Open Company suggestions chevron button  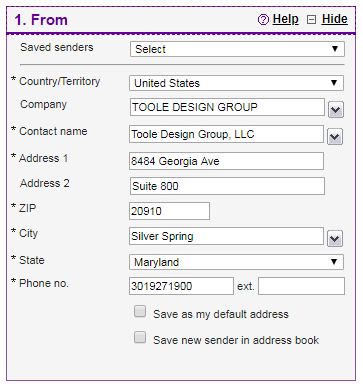click(336, 110)
